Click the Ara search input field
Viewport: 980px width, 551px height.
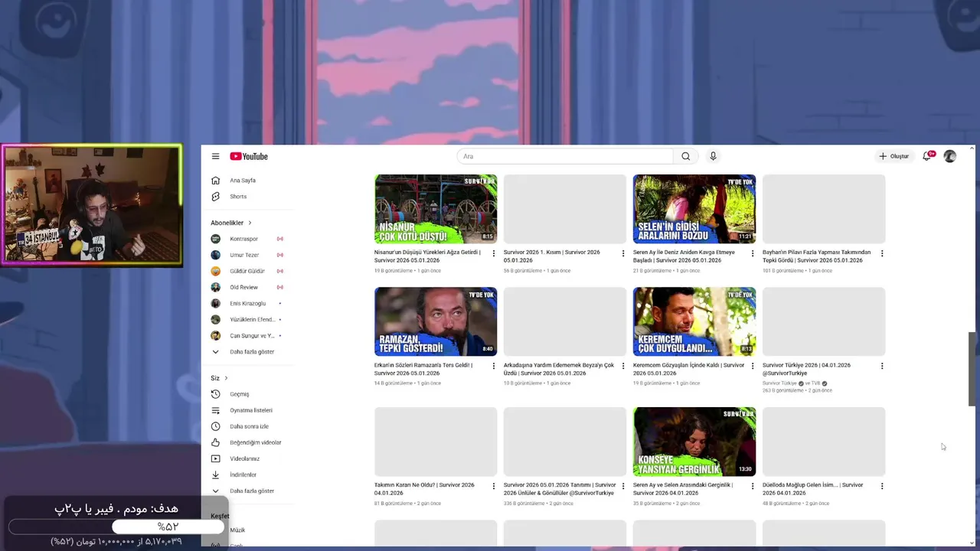click(565, 156)
